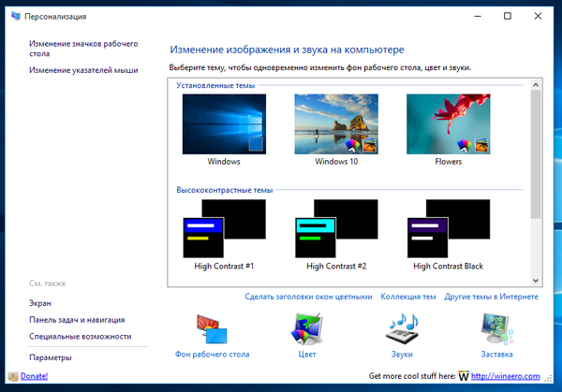Click the theme list scroll down arrow

point(536,281)
